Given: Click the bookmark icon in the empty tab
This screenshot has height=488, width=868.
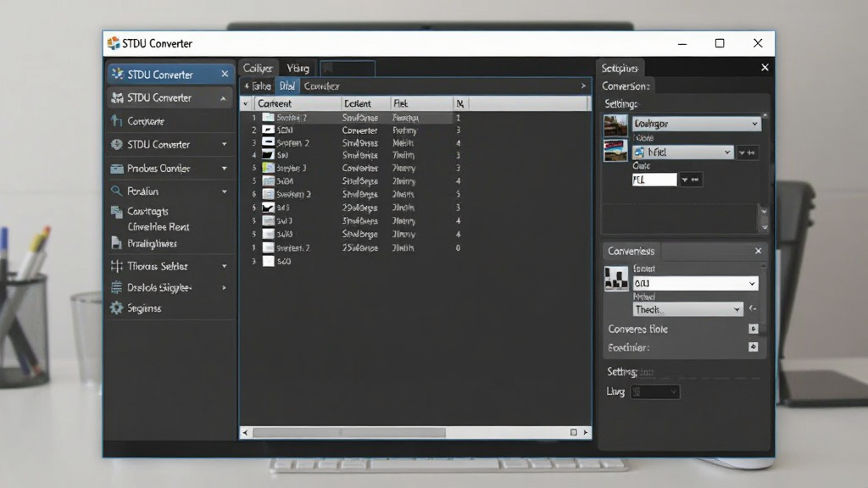Looking at the screenshot, I should (x=328, y=68).
